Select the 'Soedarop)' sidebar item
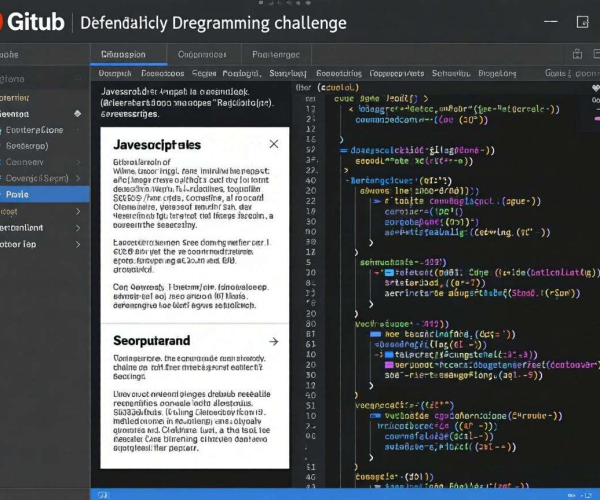Image resolution: width=600 pixels, height=500 pixels. pos(27,146)
